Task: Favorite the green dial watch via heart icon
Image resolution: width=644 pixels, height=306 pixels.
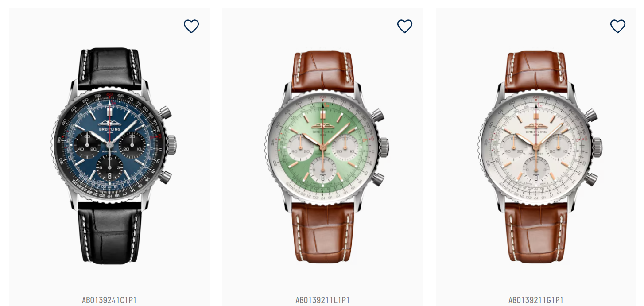Action: (x=405, y=27)
